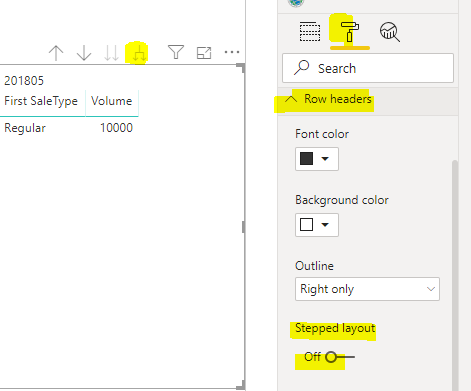This screenshot has height=391, width=471.
Task: Open the visual's filter icon
Action: 176,52
